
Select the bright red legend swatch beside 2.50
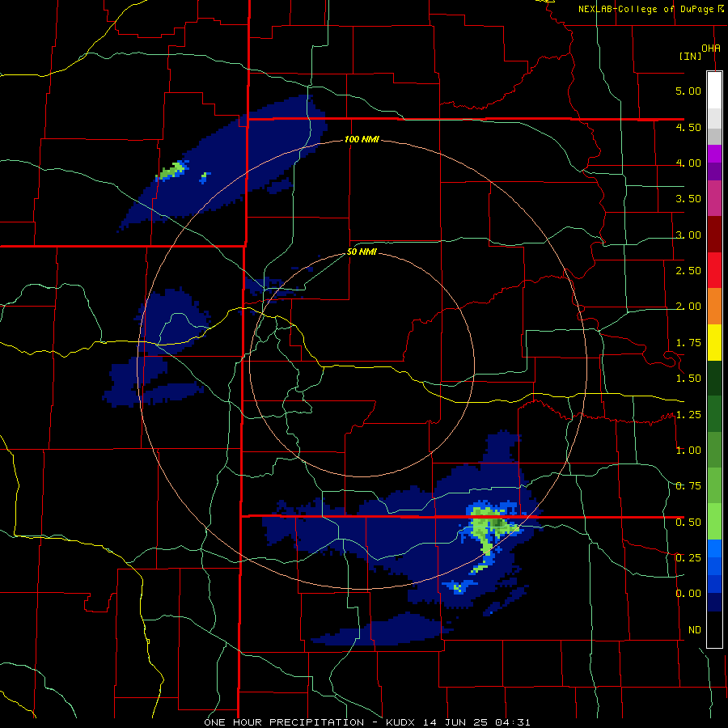tap(714, 270)
